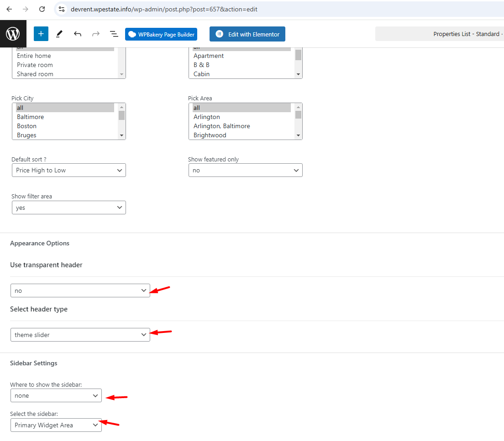Screen dimensions: 504x441
Task: Click the site info icon in address bar
Action: coord(62,9)
